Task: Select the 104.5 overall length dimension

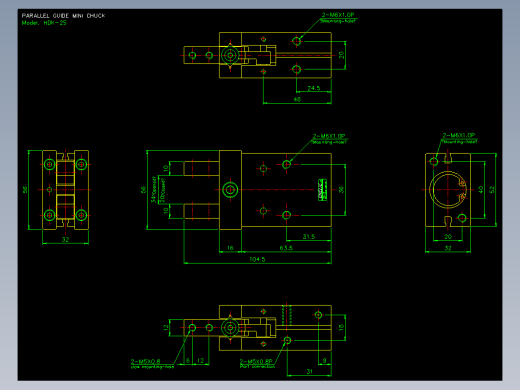Action: tap(257, 259)
